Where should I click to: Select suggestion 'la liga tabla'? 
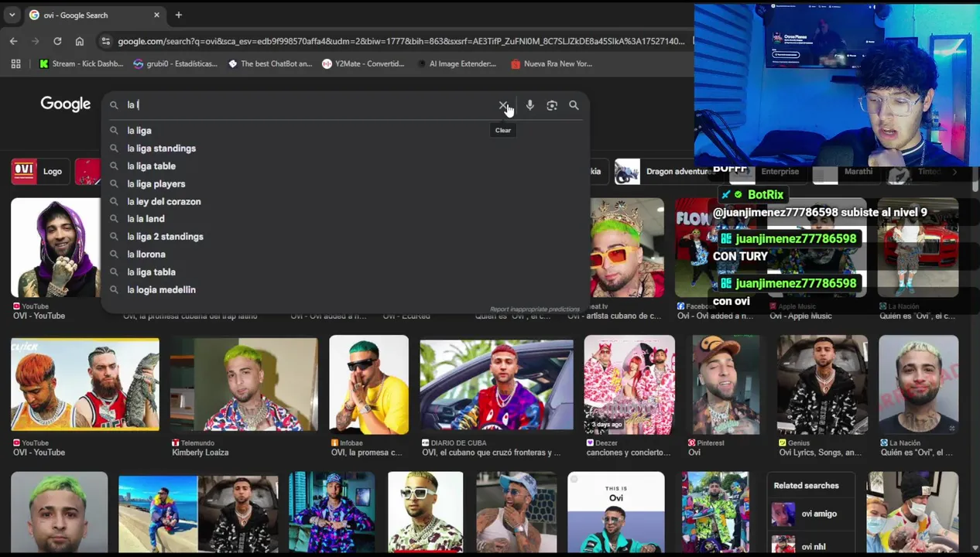pos(344,272)
